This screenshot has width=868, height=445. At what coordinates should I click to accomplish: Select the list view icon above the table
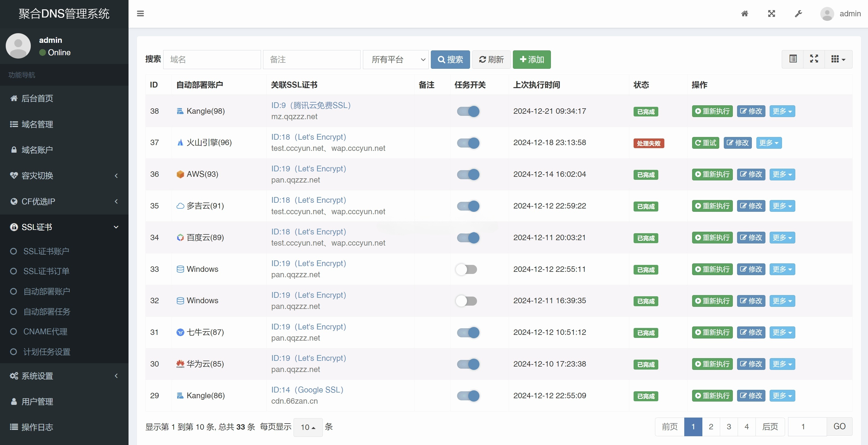793,59
